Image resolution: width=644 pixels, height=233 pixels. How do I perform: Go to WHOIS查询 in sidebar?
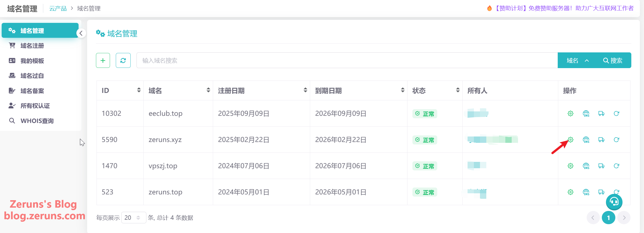tap(37, 121)
